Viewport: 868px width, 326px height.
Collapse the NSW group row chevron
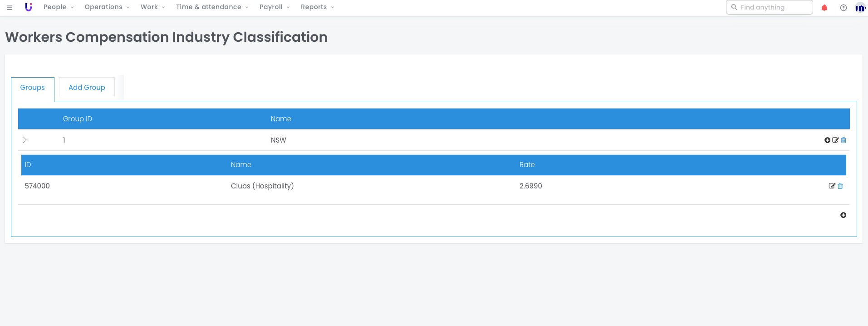pyautogui.click(x=25, y=140)
